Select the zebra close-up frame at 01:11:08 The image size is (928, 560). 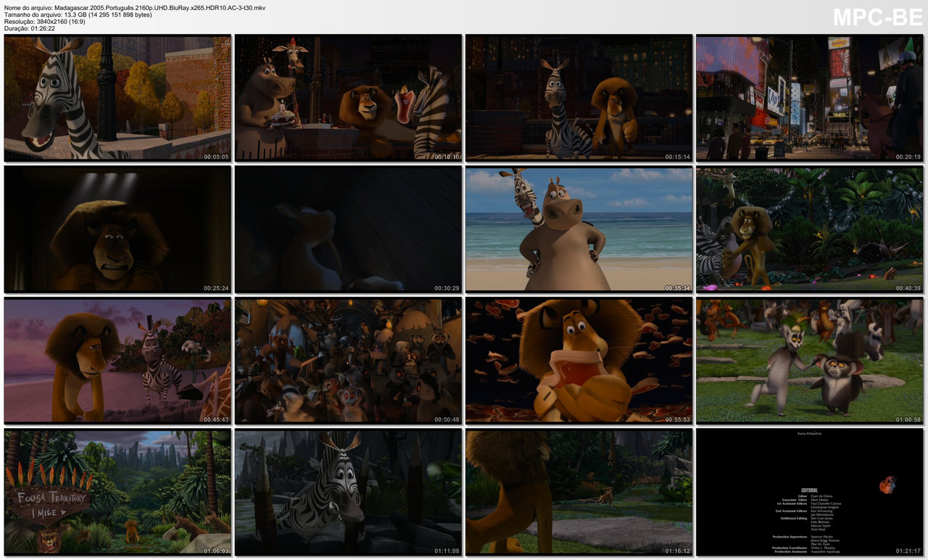click(348, 492)
